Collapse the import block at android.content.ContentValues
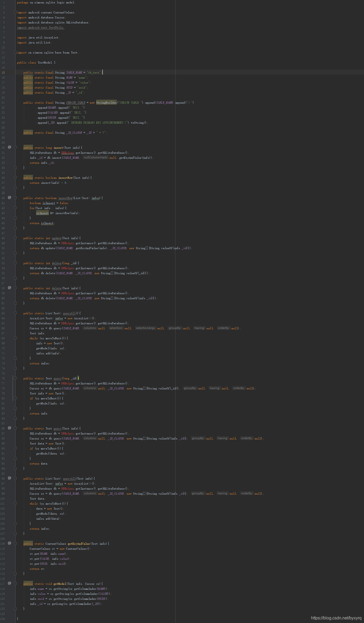Image resolution: width=364 pixels, height=623 pixels. (x=15, y=12)
